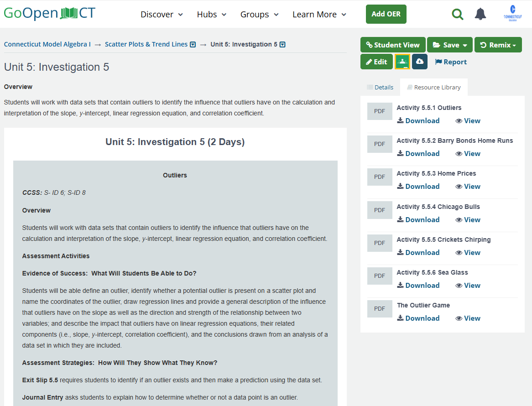
Task: Click the GoOpenCT logo
Action: [49, 13]
